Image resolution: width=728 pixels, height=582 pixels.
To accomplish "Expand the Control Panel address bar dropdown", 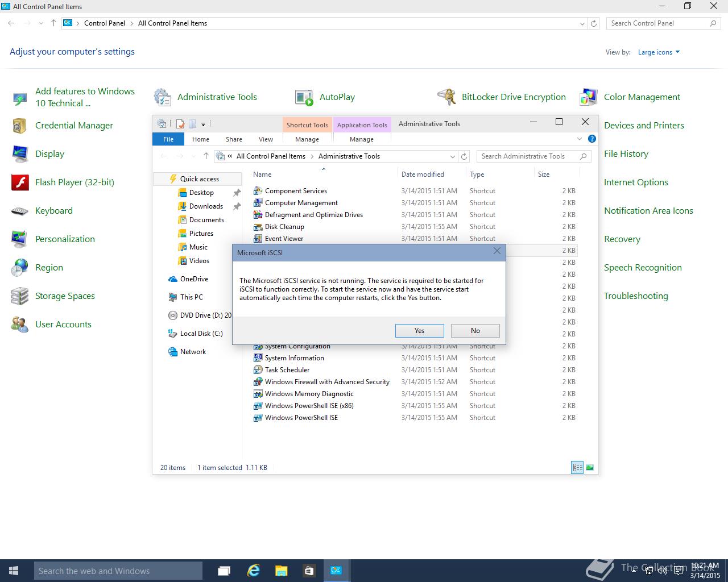I will click(582, 23).
